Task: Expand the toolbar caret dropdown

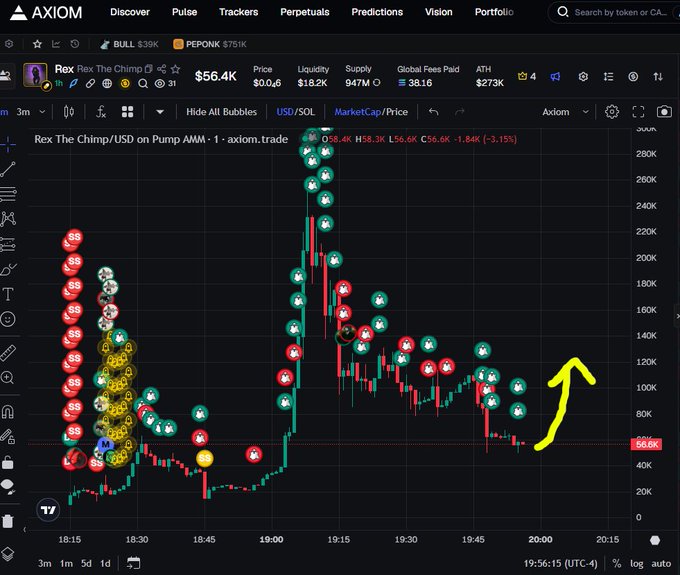Action: click(x=160, y=112)
